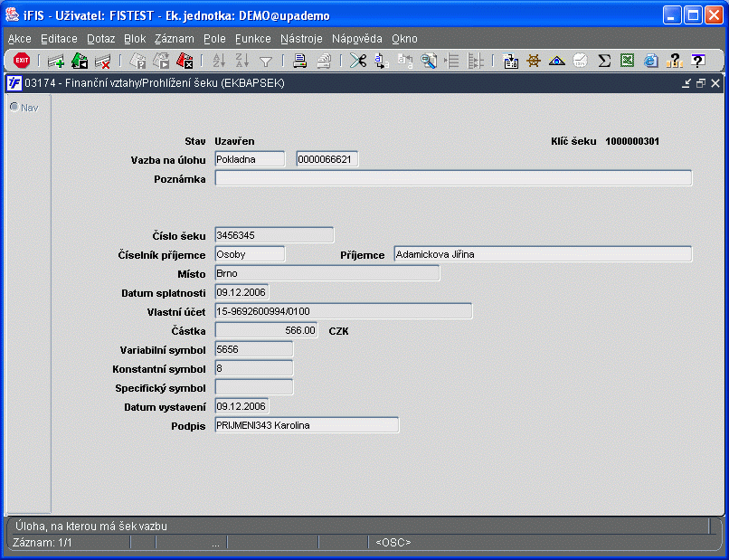Close the inner EKBAPSEK form window
This screenshot has height=560, width=729.
point(715,83)
